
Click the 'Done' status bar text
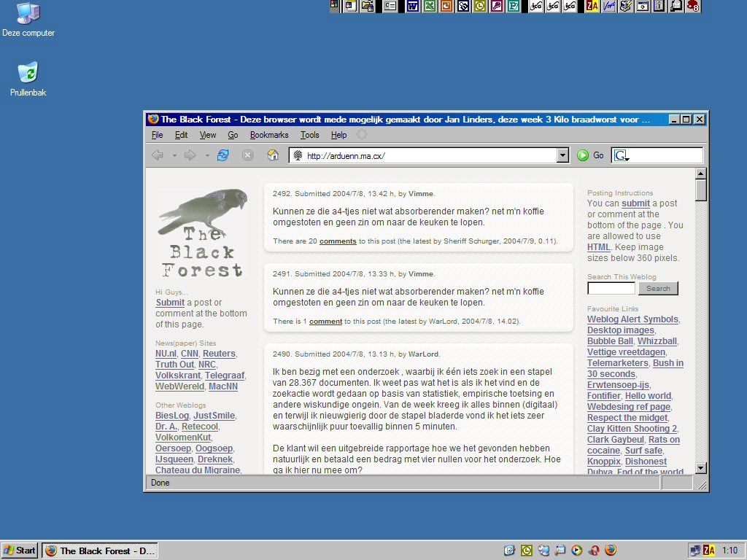pyautogui.click(x=160, y=483)
